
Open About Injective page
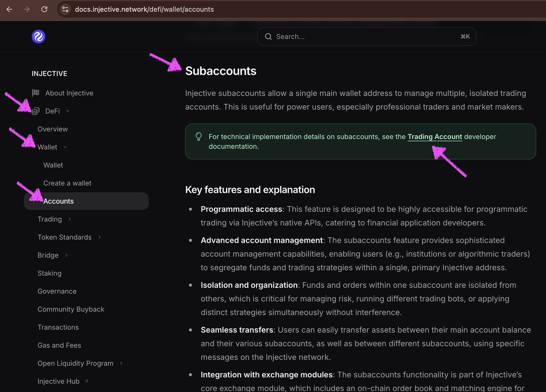(x=69, y=93)
